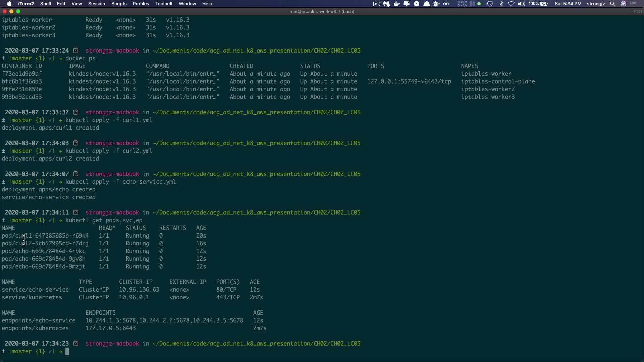Click the Malwarebytes menu bar icon
This screenshot has height=362, width=644.
click(386, 4)
